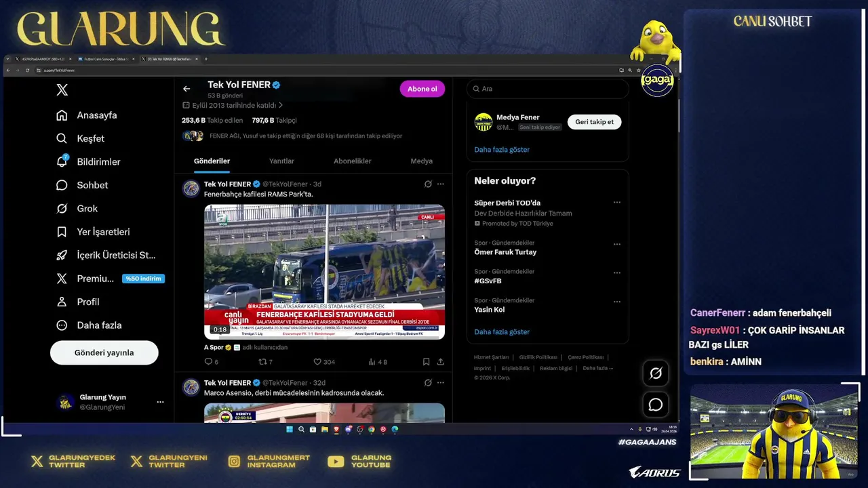Open the #GSvFB trending hashtag
Screen dimensions: 868x488
[x=488, y=281]
